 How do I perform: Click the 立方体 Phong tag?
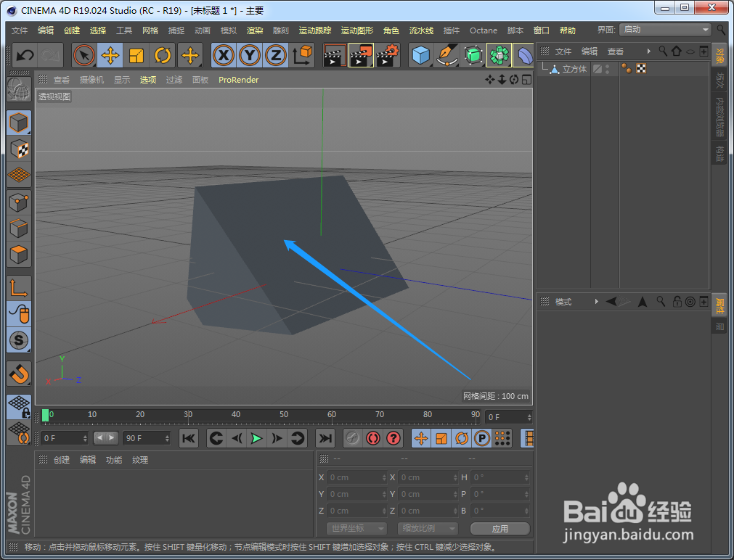click(x=627, y=69)
